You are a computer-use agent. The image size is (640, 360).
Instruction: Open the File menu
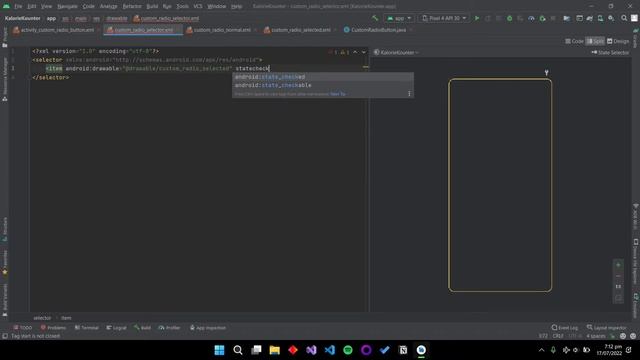[x=18, y=6]
